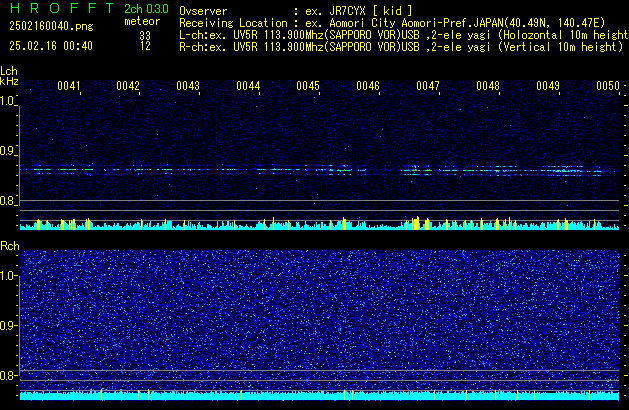The image size is (629, 410).
Task: Click the 0047 time marker
Action: pos(428,86)
